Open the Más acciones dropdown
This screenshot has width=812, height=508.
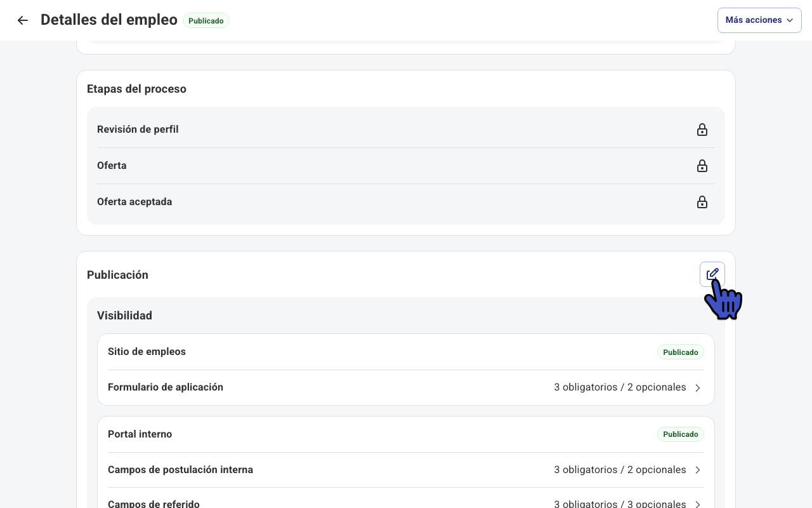[759, 20]
